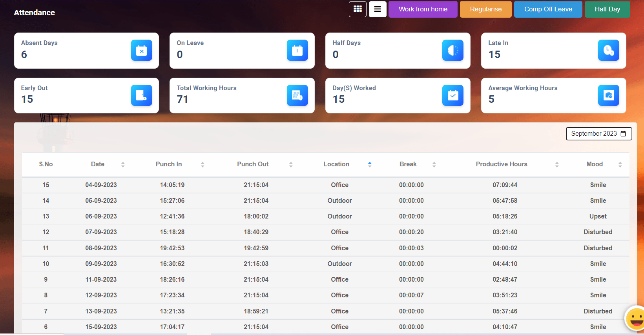Sort table by Productive Hours column
The image size is (644, 335).
(x=556, y=165)
